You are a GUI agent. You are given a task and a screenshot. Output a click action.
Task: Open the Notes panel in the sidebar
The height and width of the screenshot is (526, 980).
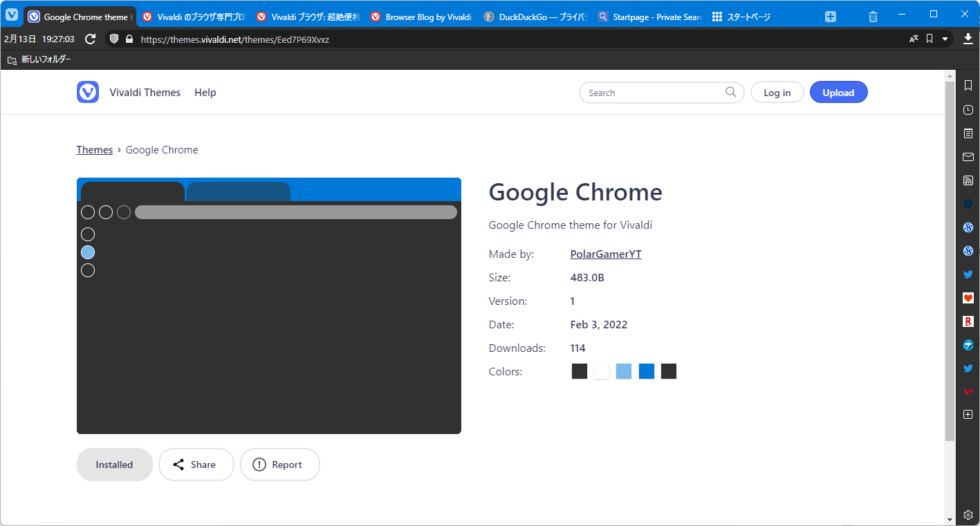(968, 133)
